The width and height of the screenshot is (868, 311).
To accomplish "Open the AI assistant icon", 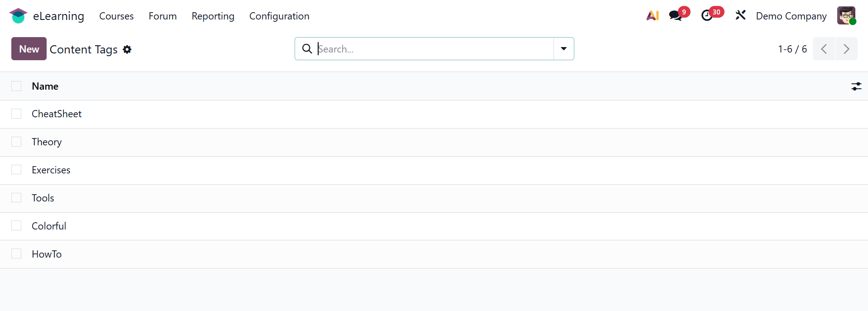I will (x=652, y=16).
